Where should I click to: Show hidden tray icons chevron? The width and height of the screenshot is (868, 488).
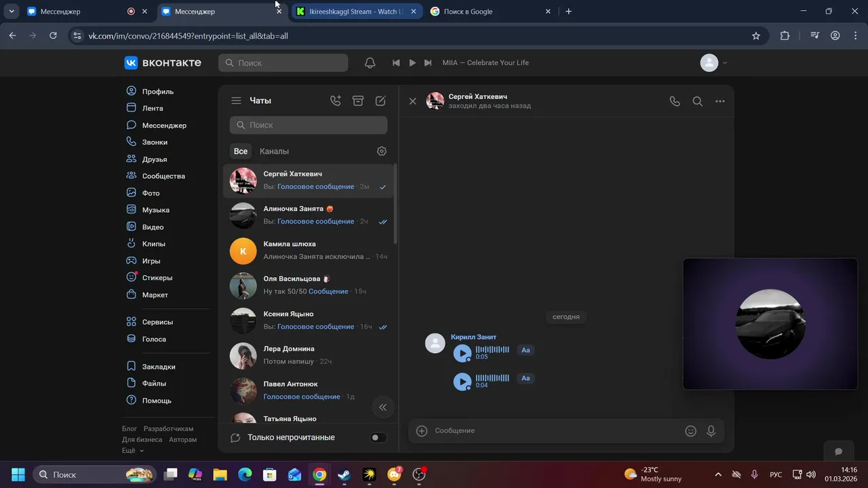pos(718,474)
